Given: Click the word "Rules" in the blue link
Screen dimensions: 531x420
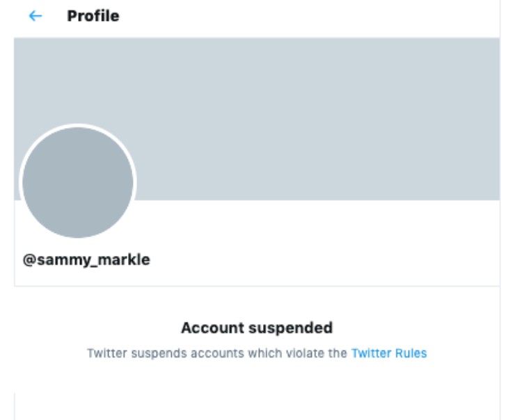Looking at the screenshot, I should coord(411,353).
